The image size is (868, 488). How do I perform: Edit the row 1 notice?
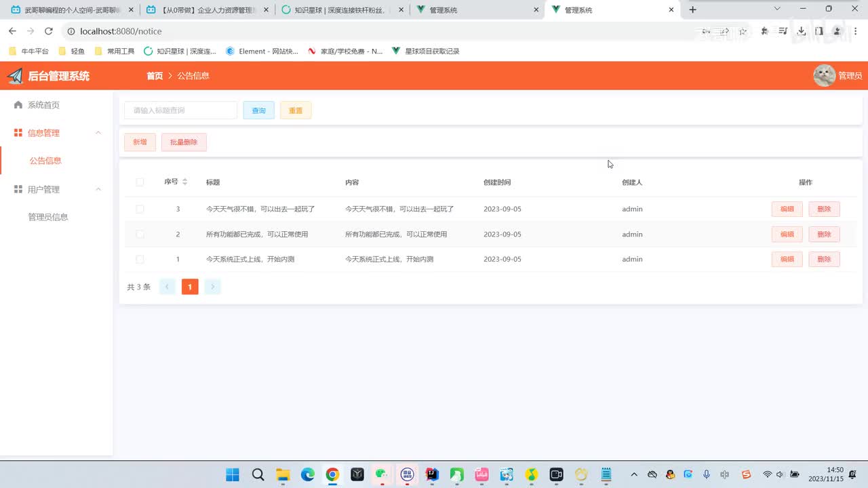787,259
